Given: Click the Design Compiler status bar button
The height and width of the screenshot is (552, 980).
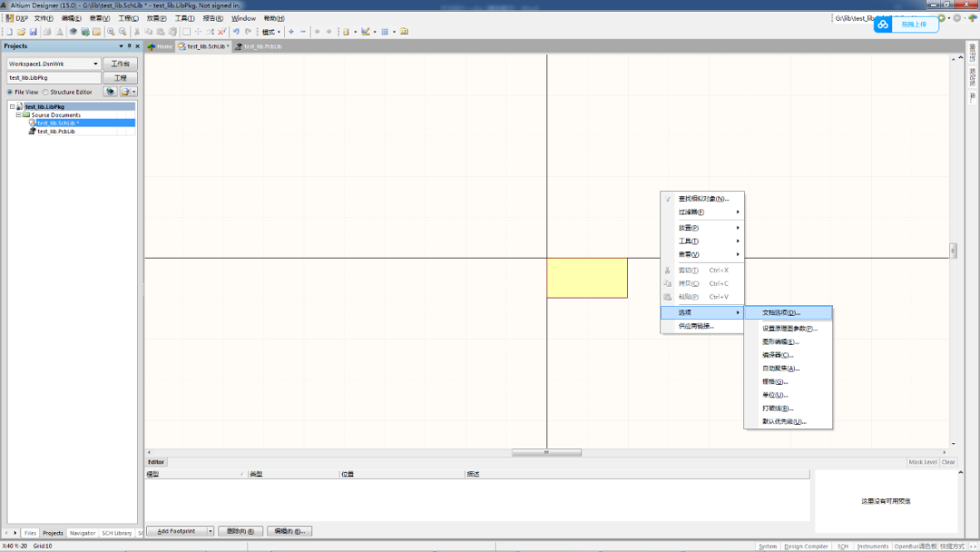Looking at the screenshot, I should coord(806,547).
